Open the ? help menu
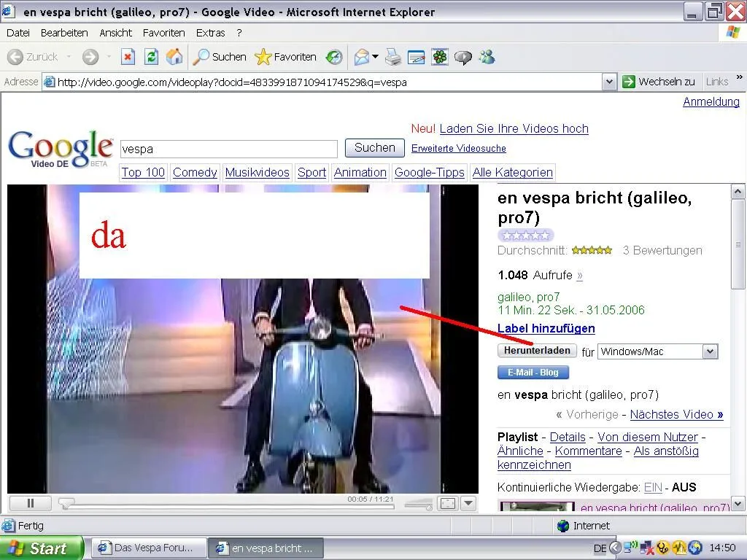Viewport: 747px width, 560px height. tap(239, 33)
